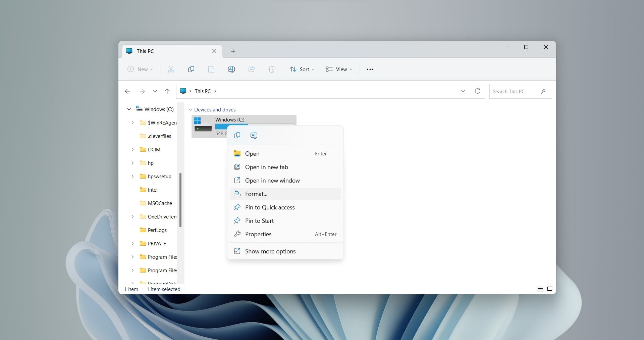Viewport: 644px width, 340px height.
Task: Refresh the This PC view
Action: (478, 91)
